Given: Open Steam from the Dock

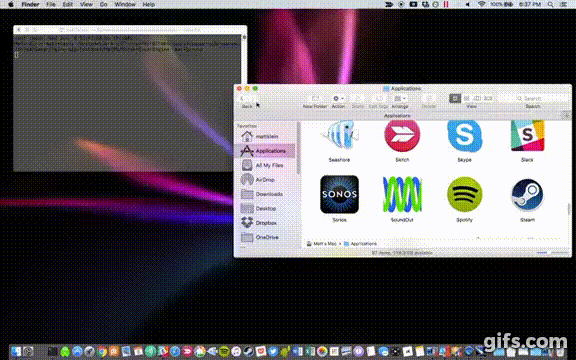Looking at the screenshot, I should pos(248,352).
